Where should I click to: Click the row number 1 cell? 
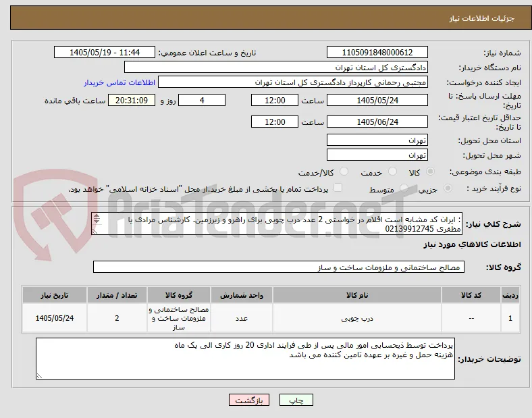pyautogui.click(x=510, y=318)
